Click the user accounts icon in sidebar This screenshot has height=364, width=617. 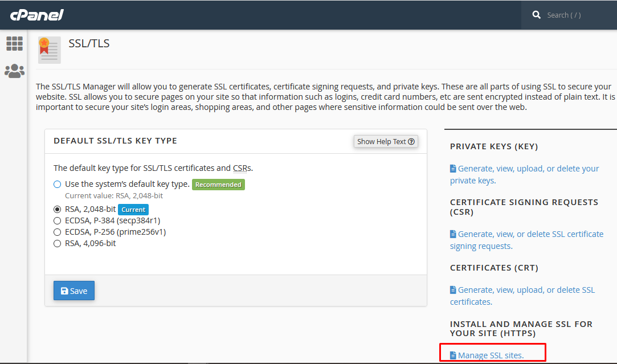point(14,71)
